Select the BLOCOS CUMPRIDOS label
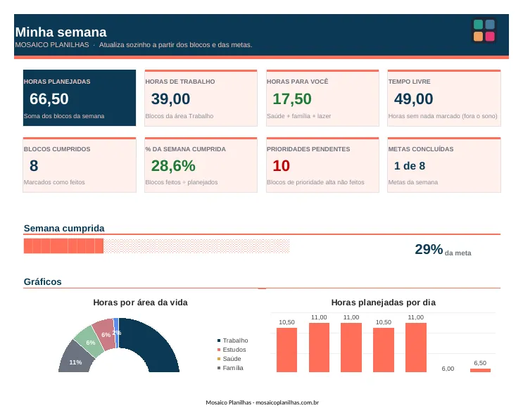Viewport: 523px width, 420px height. pos(57,149)
